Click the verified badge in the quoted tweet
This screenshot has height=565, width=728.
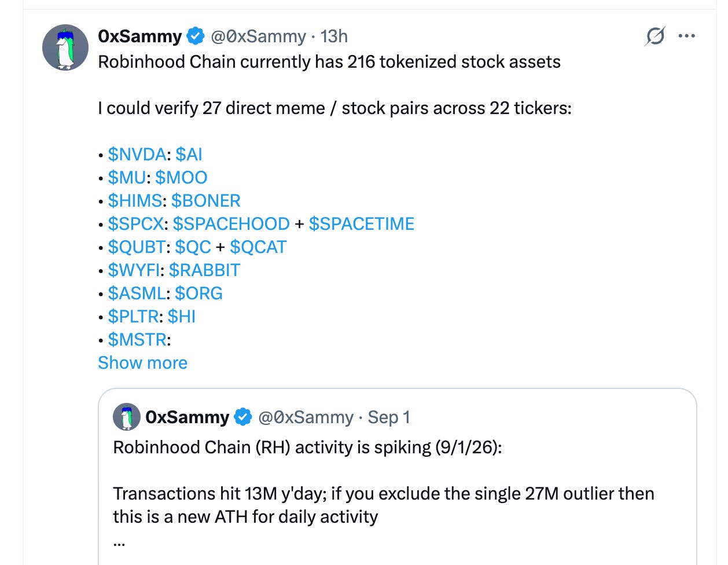243,417
